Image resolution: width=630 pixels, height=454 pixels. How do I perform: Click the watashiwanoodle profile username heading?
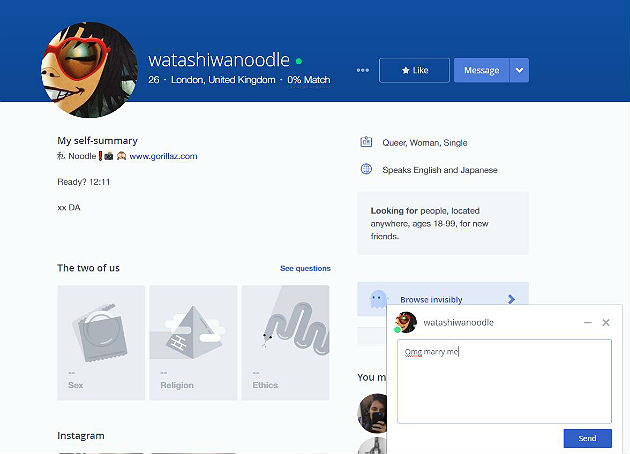coord(219,60)
